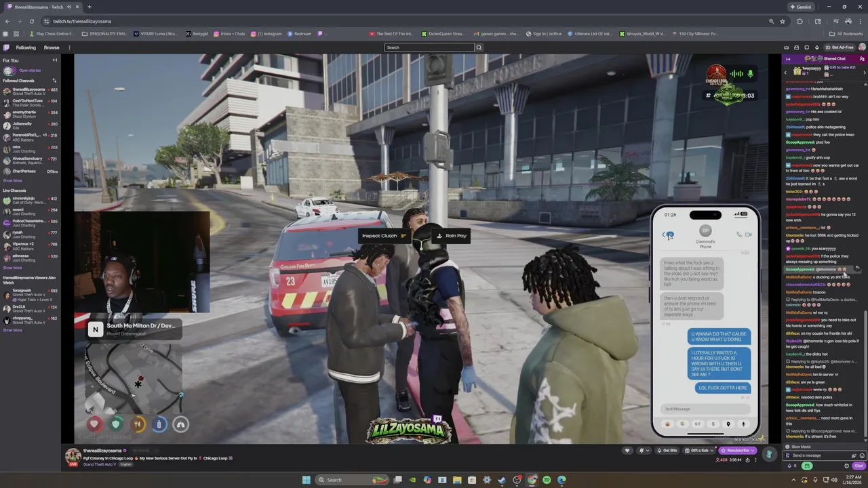The width and height of the screenshot is (868, 488).
Task: Click the Get Bits button
Action: (x=667, y=451)
